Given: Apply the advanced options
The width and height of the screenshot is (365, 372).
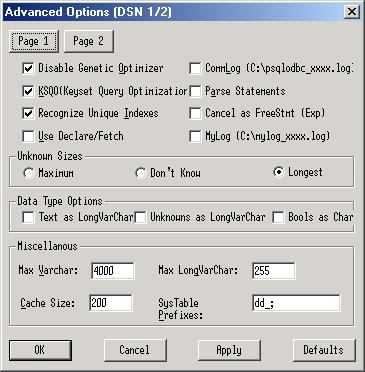Looking at the screenshot, I should tap(229, 350).
